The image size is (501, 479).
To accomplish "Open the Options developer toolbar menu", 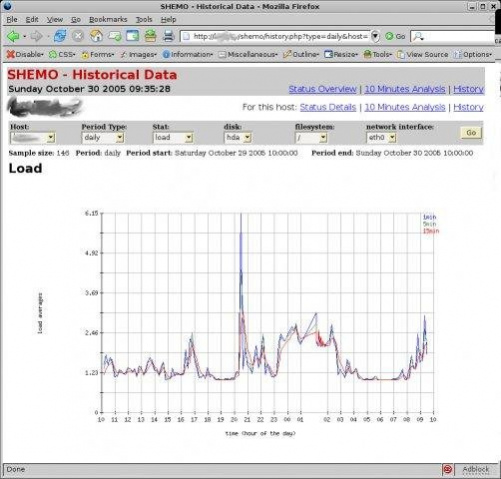I will [x=473, y=54].
